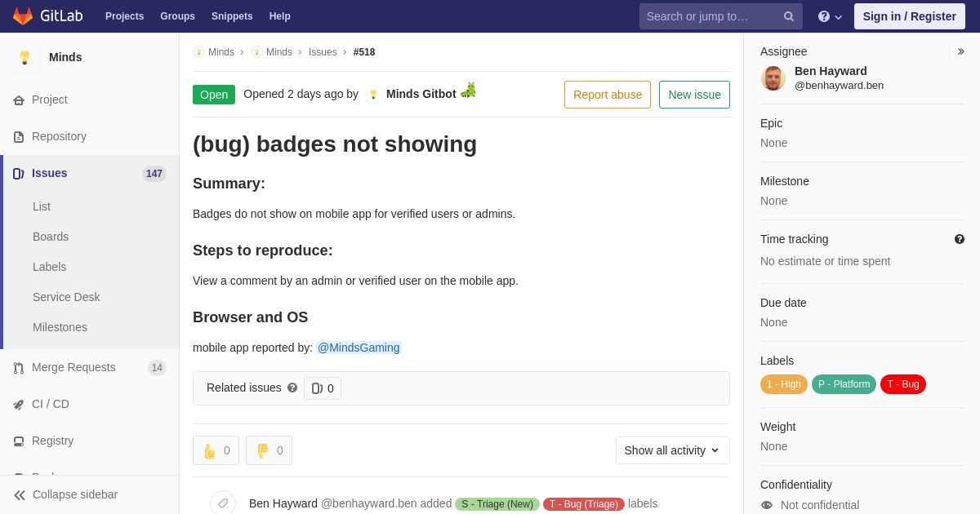Click the red T - Bug label
Screen dimensions: 980x514
pos(903,384)
